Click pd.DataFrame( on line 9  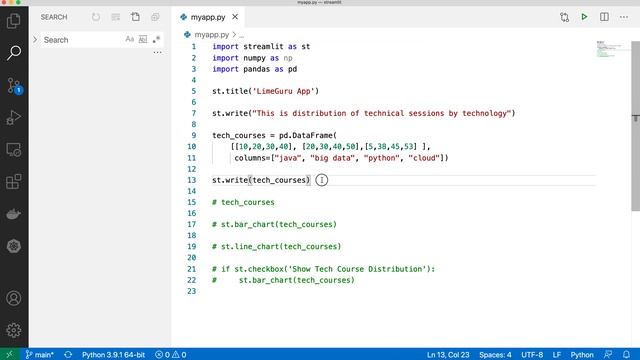point(308,136)
